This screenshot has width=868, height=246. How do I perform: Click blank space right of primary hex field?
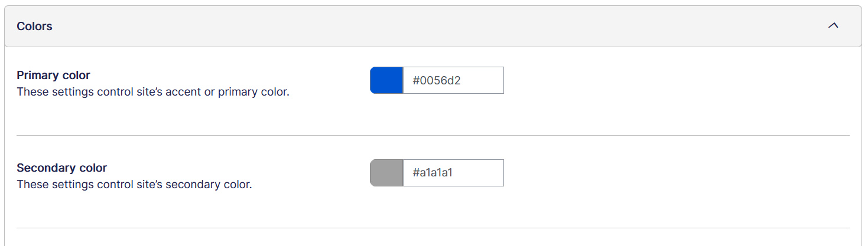tap(650, 80)
